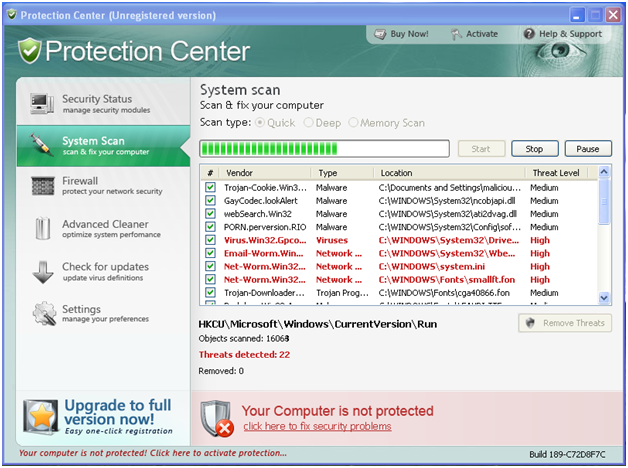The width and height of the screenshot is (628, 468).
Task: Open the Settings section
Action: tap(103, 313)
